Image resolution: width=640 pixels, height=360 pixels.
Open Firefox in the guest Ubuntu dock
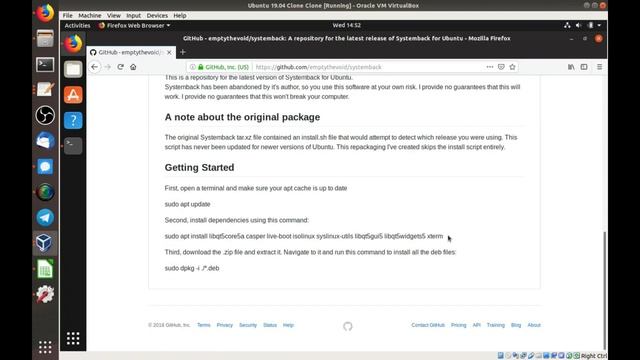(73, 44)
